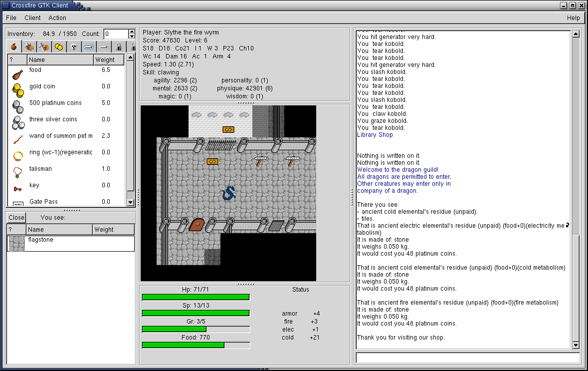Open the File menu
588x371 pixels.
tap(11, 17)
